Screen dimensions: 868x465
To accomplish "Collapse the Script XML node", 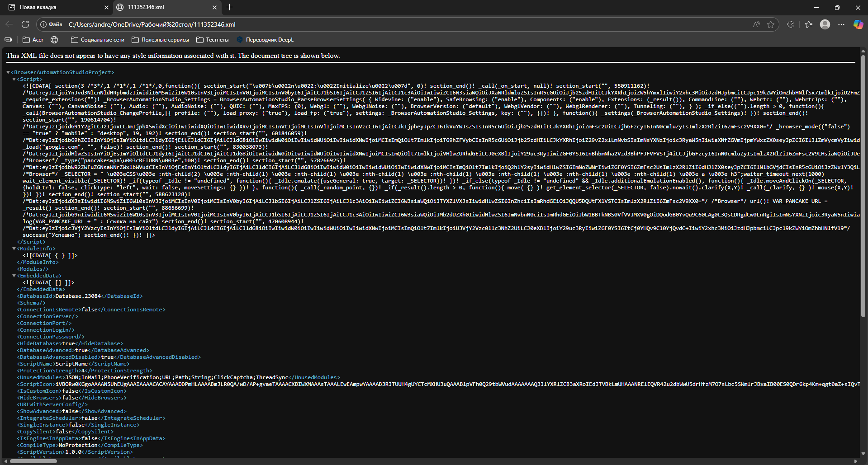I will pyautogui.click(x=14, y=79).
